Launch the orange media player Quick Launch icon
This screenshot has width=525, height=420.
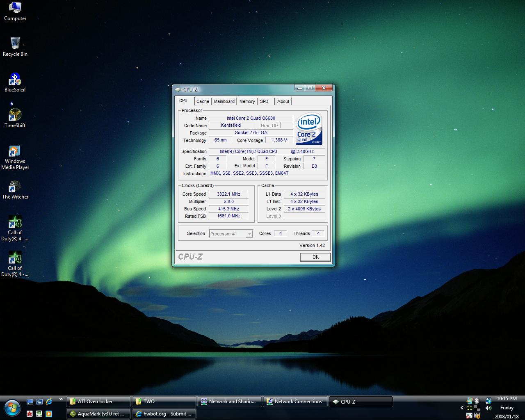tap(49, 414)
